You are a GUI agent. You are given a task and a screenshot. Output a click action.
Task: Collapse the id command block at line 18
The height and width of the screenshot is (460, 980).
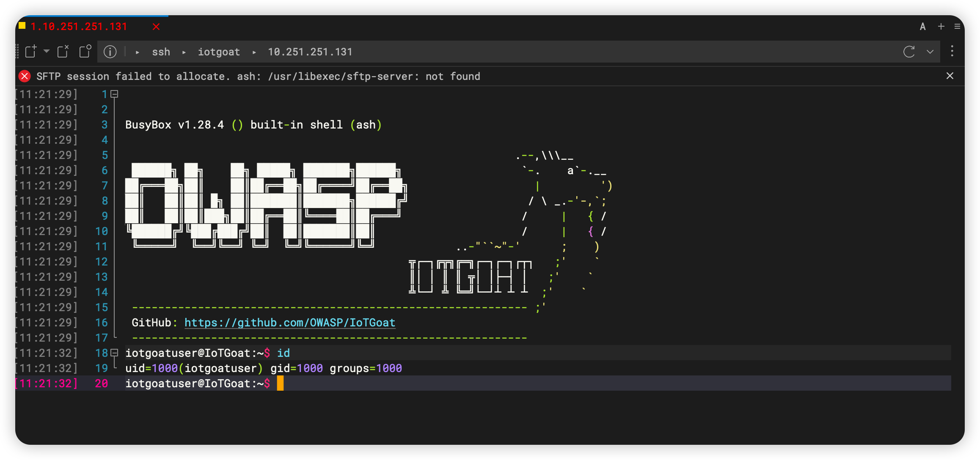[x=114, y=353]
